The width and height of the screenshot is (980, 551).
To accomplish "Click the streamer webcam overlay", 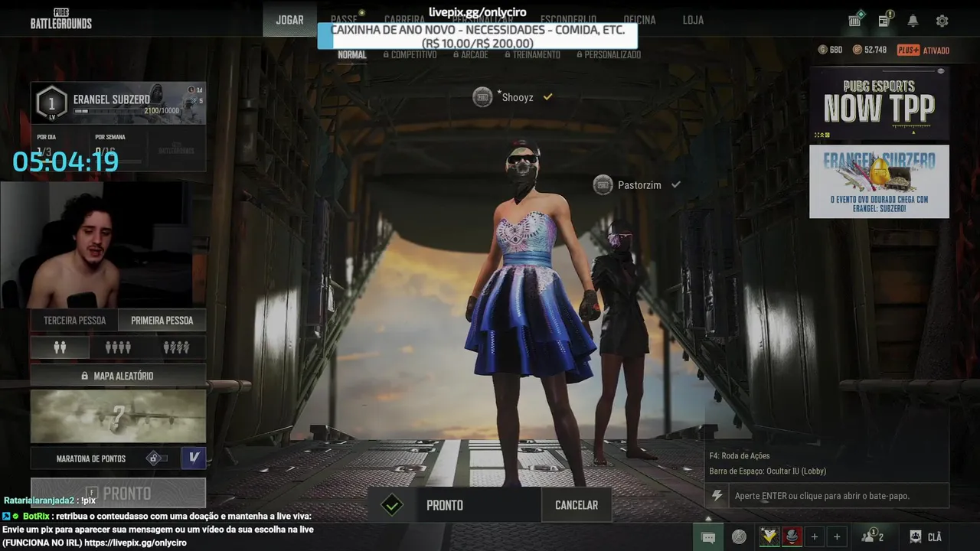I will tap(96, 245).
